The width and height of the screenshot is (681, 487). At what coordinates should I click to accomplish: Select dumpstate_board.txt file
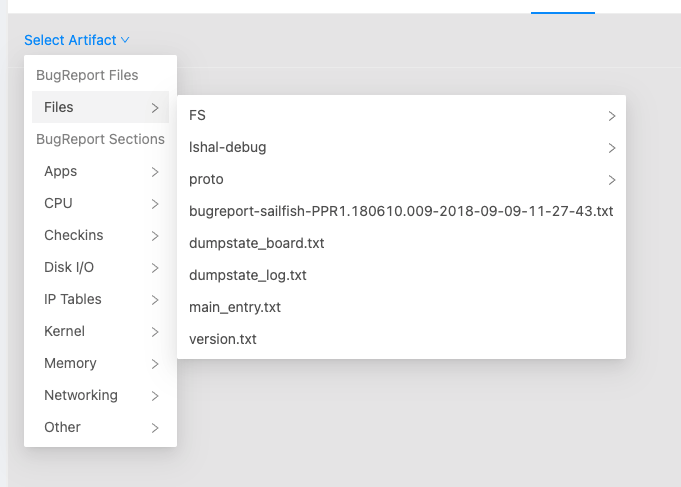(256, 243)
